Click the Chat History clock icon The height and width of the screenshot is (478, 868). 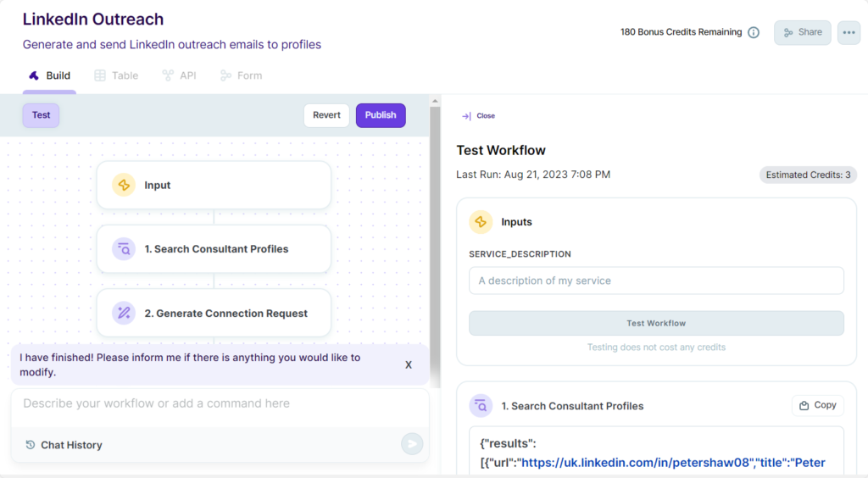(31, 445)
